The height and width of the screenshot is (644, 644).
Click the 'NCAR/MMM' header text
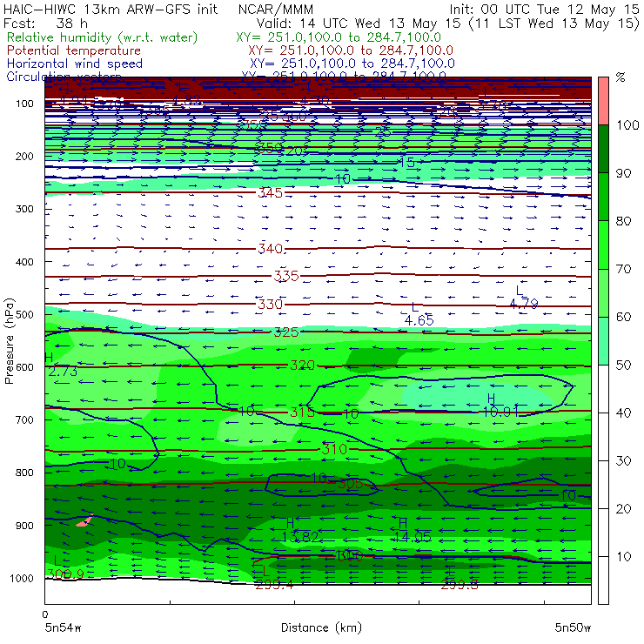coord(276,10)
